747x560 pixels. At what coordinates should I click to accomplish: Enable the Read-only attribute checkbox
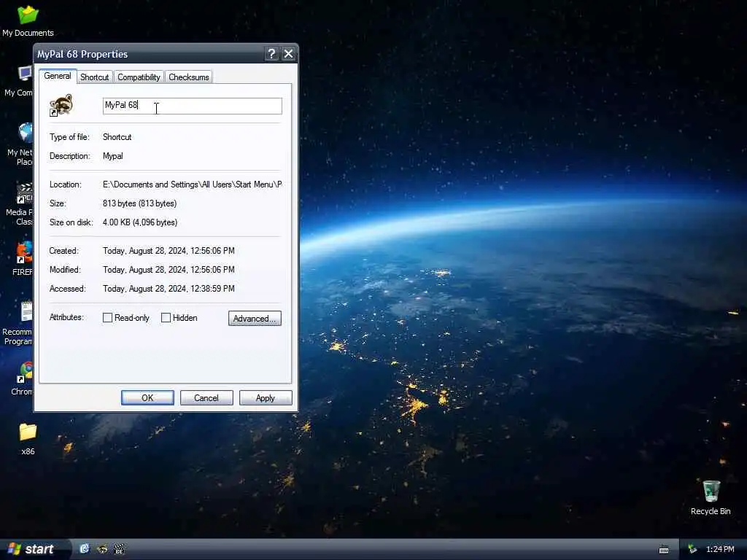click(x=108, y=318)
